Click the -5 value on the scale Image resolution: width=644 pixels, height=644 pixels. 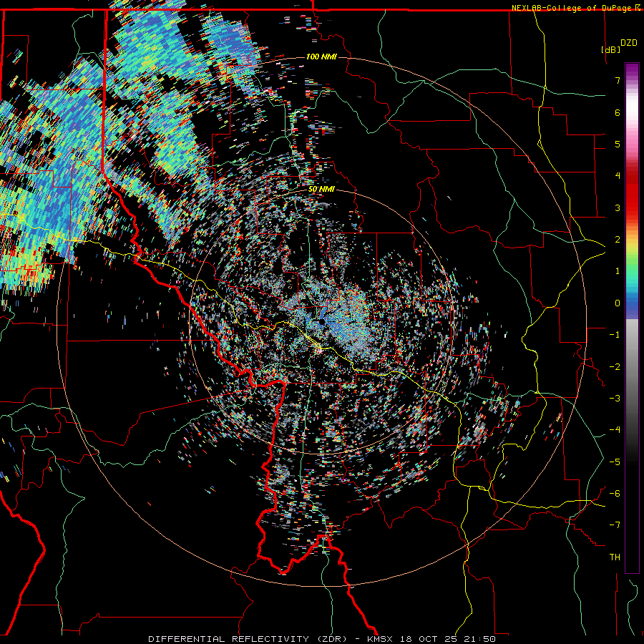pos(615,462)
